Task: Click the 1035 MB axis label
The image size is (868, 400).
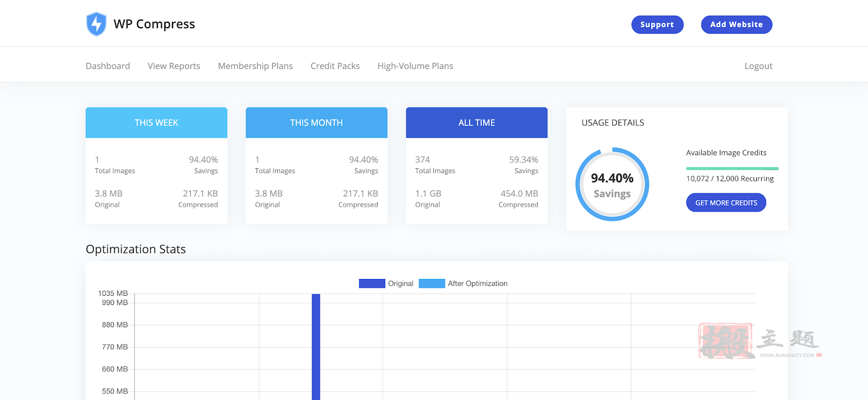Action: [113, 293]
